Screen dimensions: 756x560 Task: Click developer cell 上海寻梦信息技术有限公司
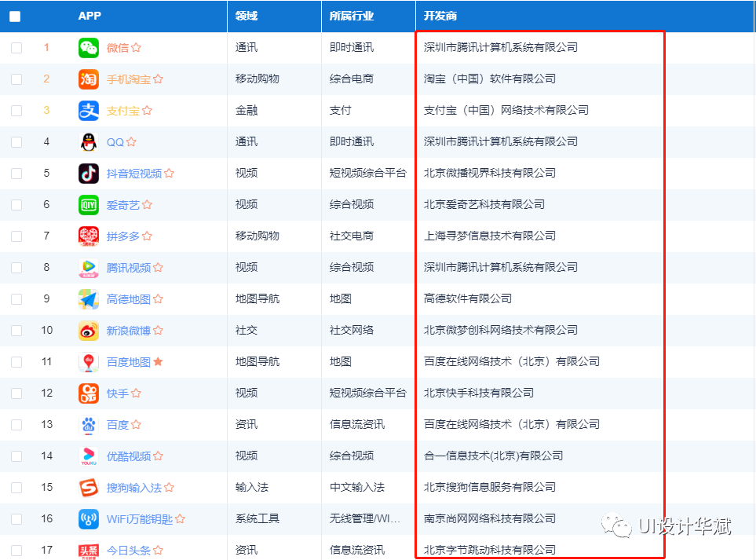coord(489,236)
